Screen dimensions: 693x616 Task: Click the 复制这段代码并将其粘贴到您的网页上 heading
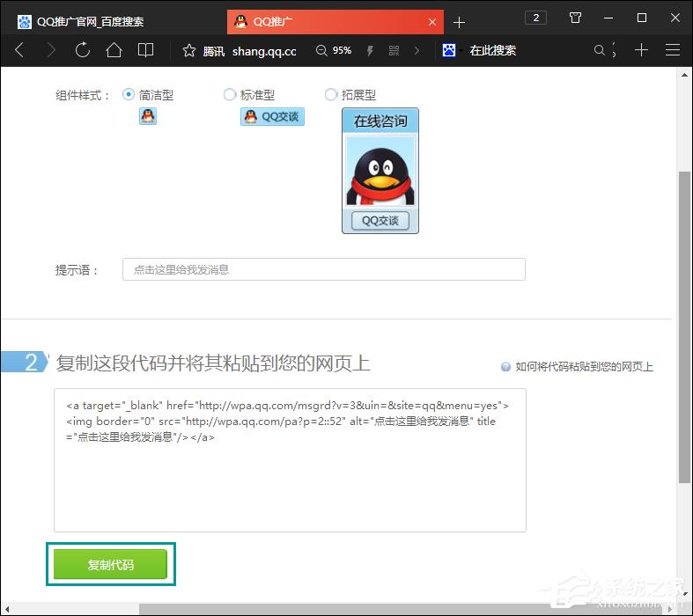213,363
